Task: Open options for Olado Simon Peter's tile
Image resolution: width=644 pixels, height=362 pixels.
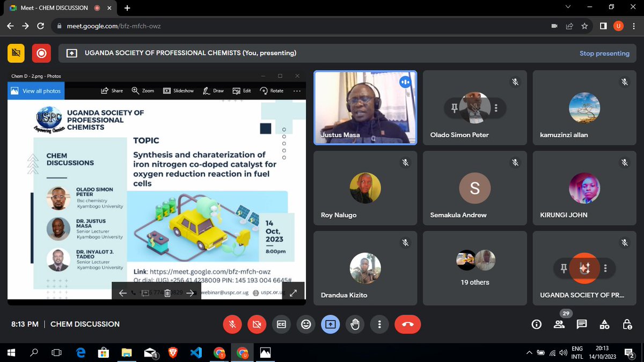Action: point(496,108)
